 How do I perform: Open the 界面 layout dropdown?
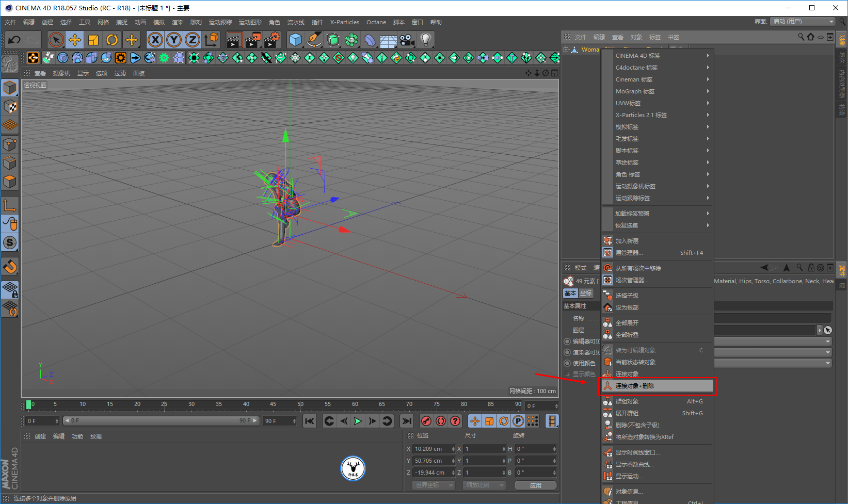pos(802,22)
